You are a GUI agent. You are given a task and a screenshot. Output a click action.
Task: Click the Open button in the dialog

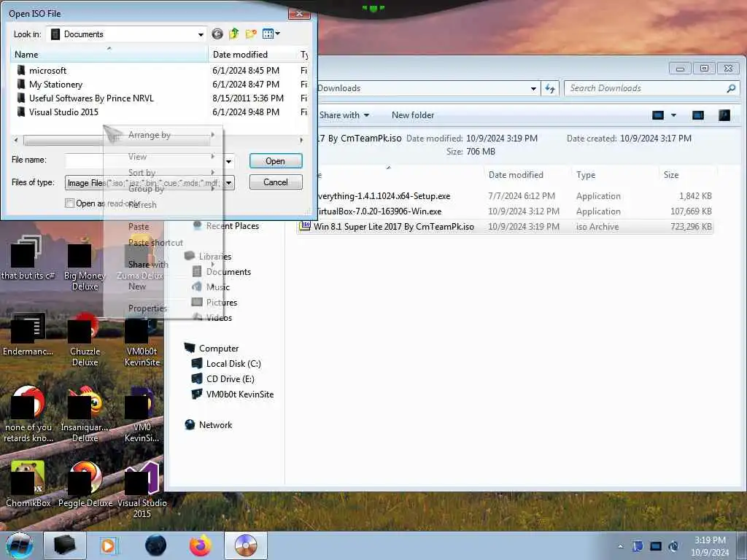pyautogui.click(x=276, y=161)
